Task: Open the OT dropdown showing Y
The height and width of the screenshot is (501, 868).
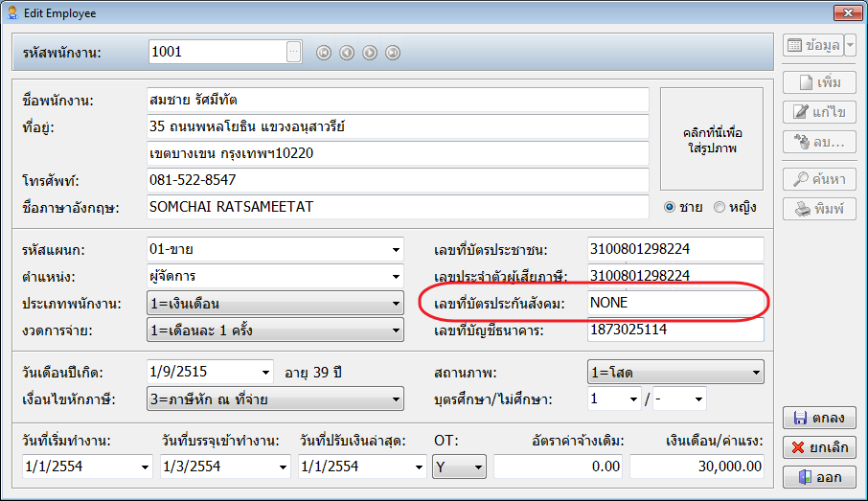Action: pos(478,467)
